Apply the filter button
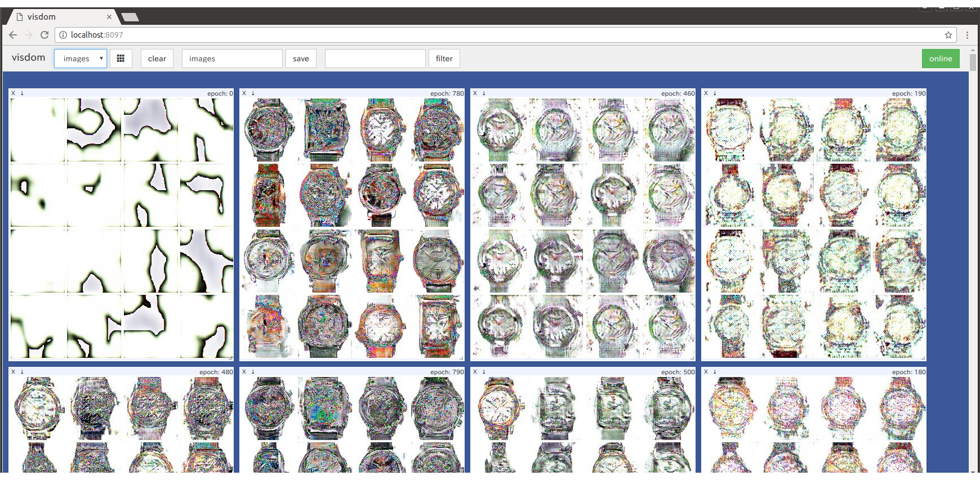This screenshot has height=480, width=980. click(444, 59)
